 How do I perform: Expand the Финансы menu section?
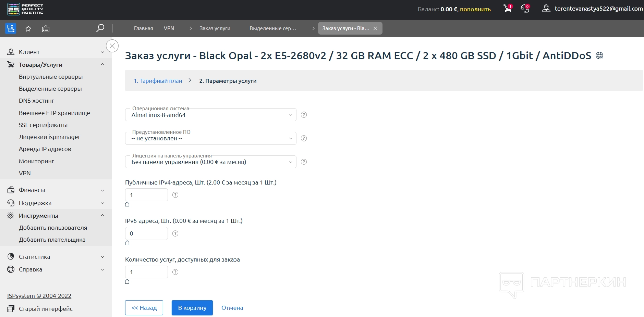click(56, 190)
